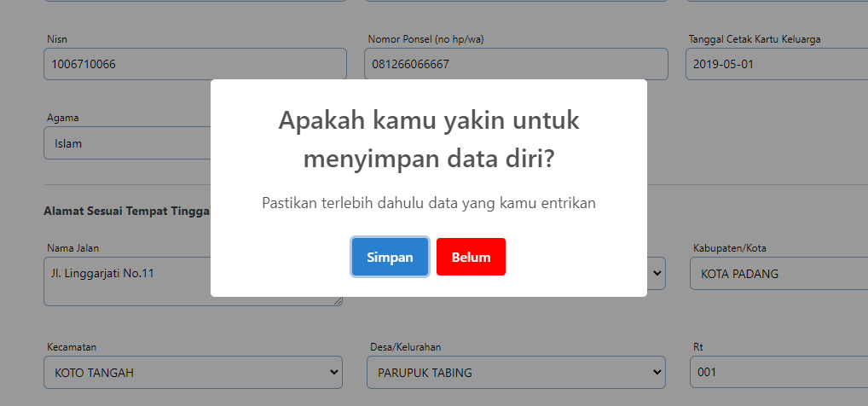Viewport: 868px width, 406px height.
Task: Click the dialog heading about menyimpan data diri
Action: coord(428,139)
